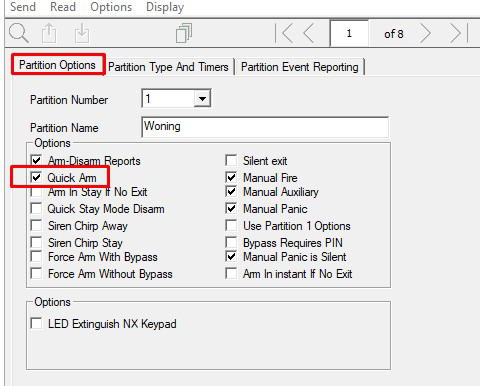Enable Arm In Stay If No Exit
Image resolution: width=480 pixels, height=386 pixels.
(x=36, y=192)
